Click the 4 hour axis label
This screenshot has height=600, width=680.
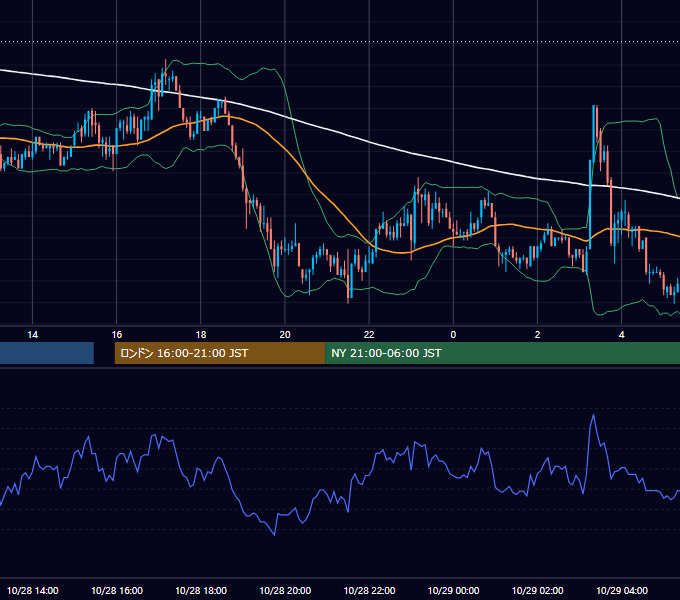pos(621,335)
